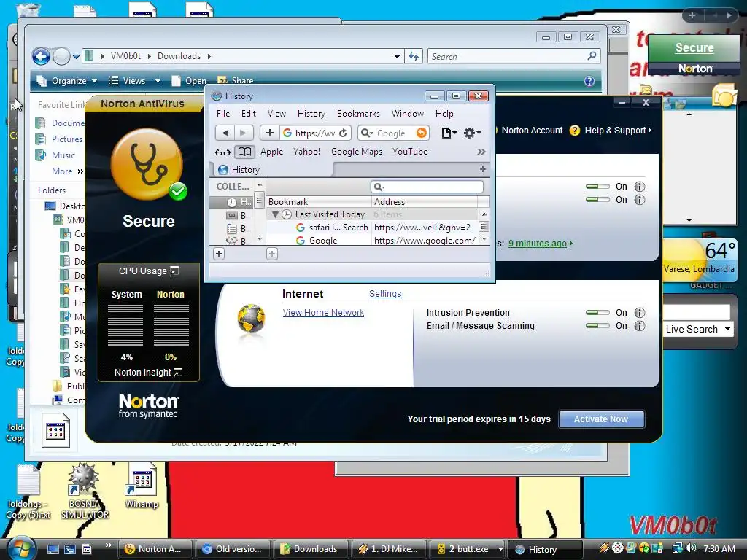The image size is (747, 560).
Task: Click the Reading List glasses icon
Action: coord(222,152)
